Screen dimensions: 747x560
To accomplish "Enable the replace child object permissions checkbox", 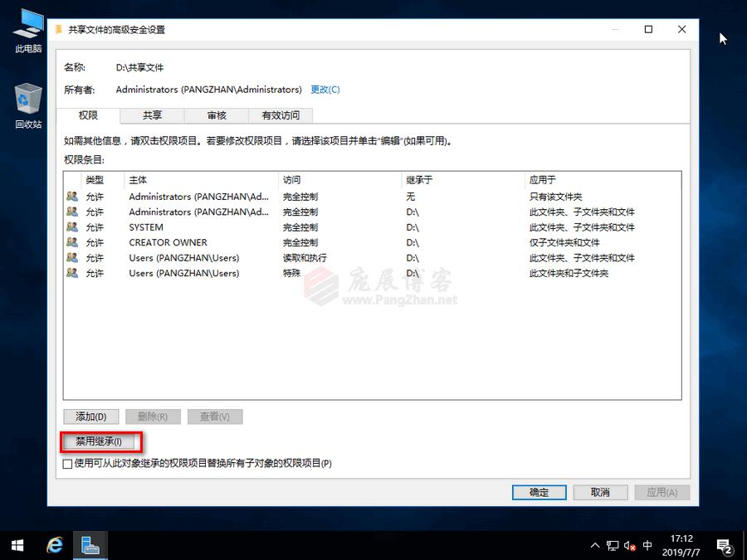I will (x=67, y=464).
